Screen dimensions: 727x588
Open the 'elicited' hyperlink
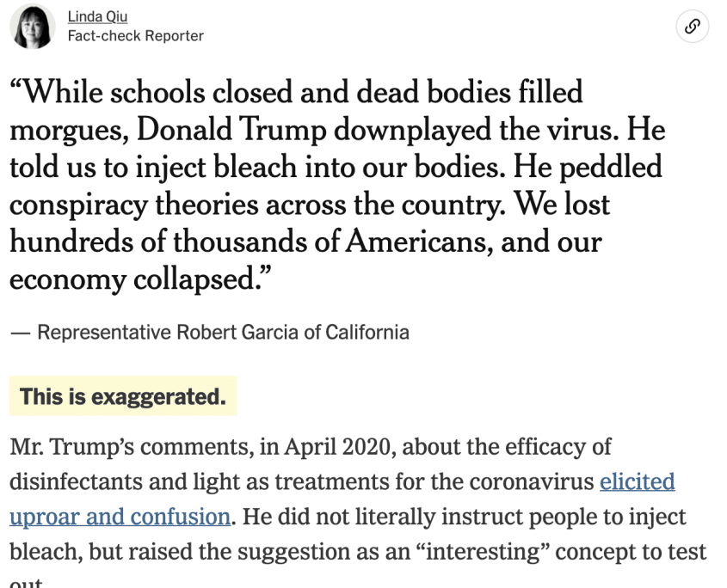[x=637, y=481]
